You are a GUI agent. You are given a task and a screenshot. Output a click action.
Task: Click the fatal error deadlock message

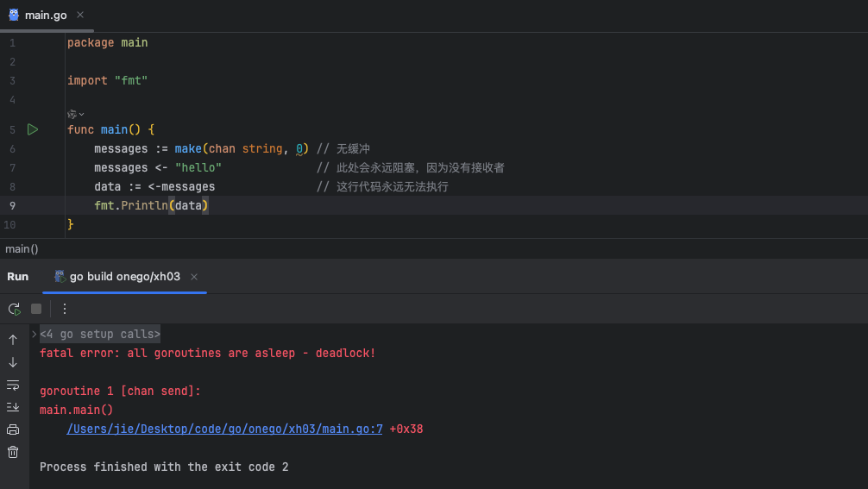pos(208,353)
